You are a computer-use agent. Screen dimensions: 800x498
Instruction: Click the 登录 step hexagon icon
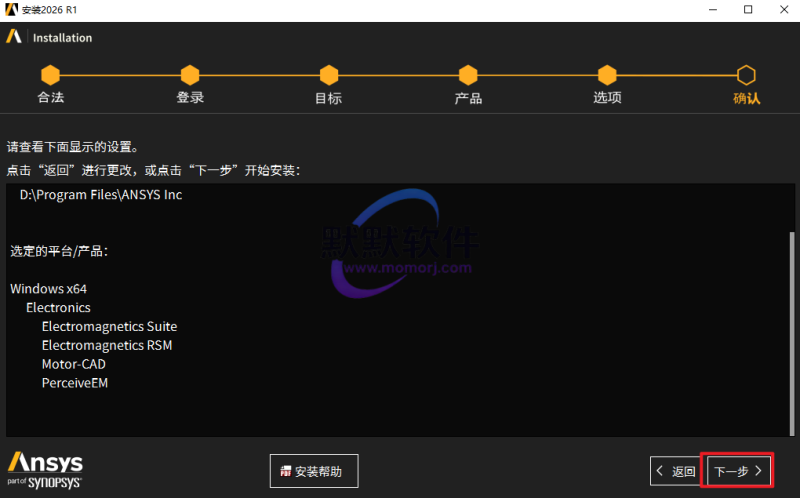click(x=189, y=76)
